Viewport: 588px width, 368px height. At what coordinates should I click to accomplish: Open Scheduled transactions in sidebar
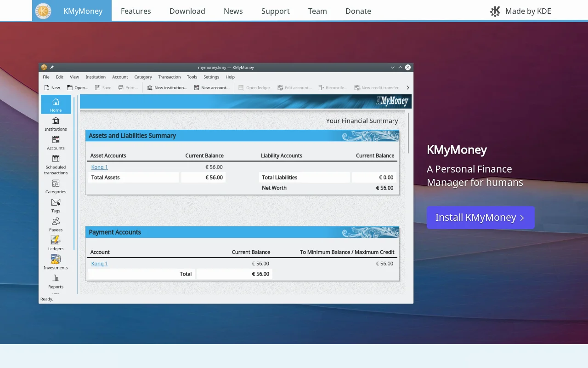[x=56, y=165]
